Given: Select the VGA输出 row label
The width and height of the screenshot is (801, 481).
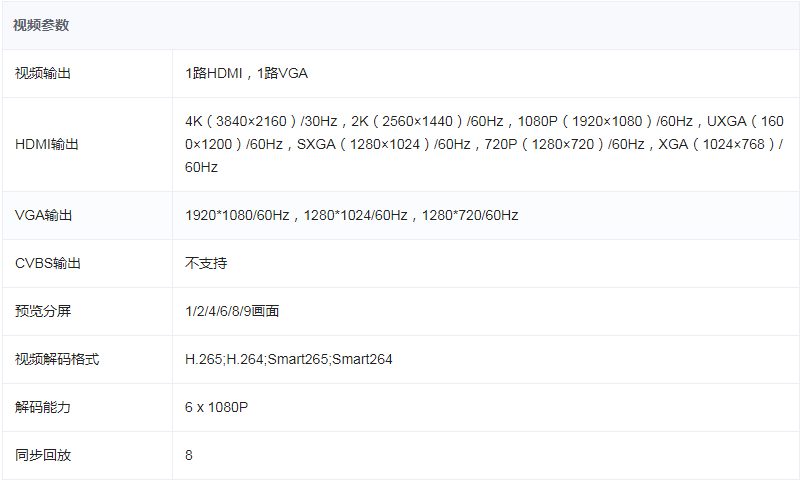Looking at the screenshot, I should pyautogui.click(x=43, y=215).
